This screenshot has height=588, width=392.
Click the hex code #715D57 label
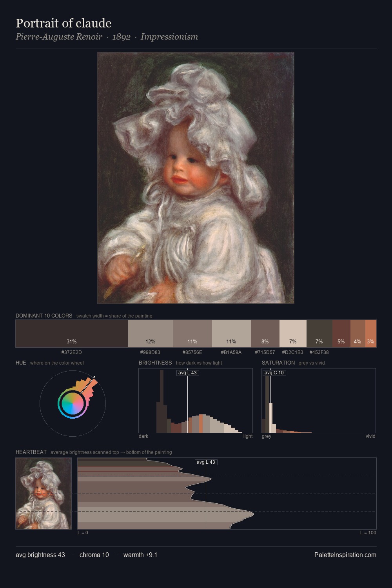click(x=265, y=352)
